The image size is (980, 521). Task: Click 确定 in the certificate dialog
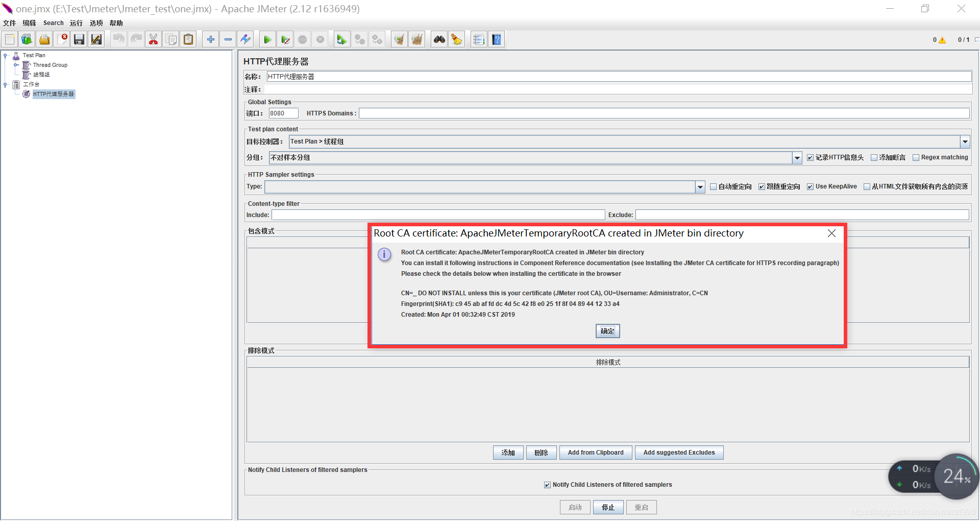coord(607,331)
